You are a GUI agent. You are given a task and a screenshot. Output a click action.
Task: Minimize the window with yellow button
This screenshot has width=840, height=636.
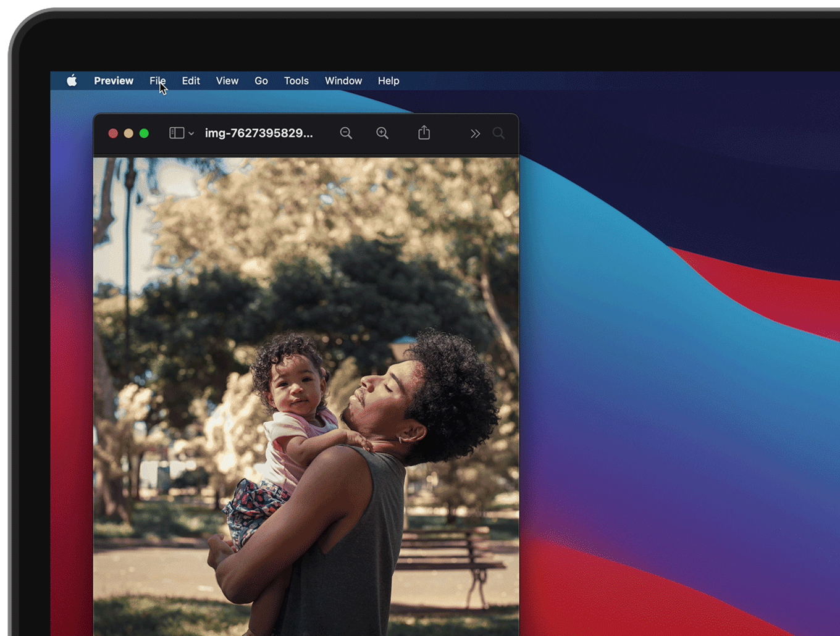[x=128, y=133]
